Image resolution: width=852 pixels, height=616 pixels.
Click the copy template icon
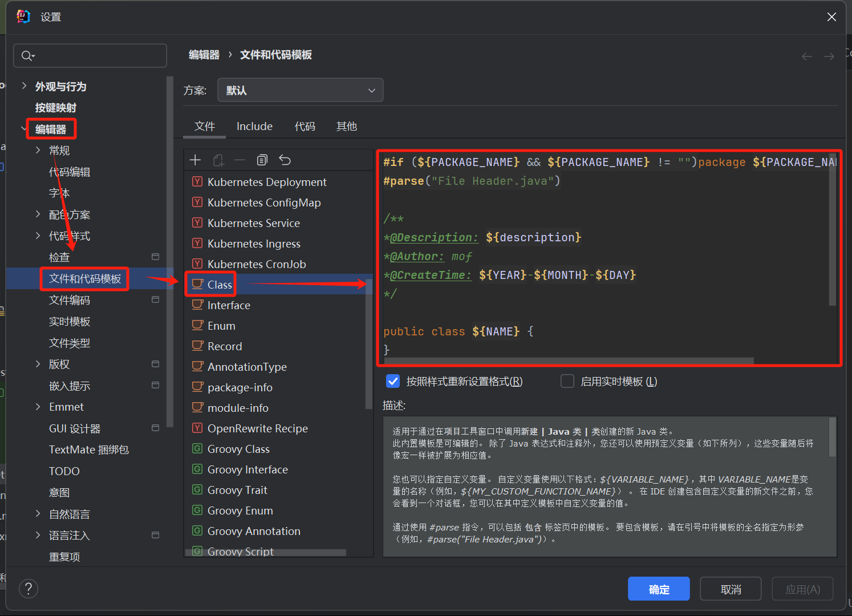262,160
